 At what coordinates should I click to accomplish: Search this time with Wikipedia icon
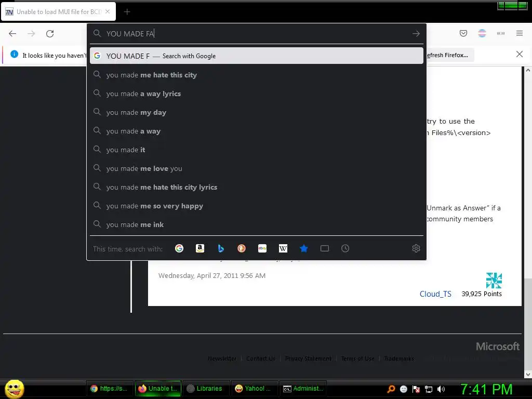[283, 248]
